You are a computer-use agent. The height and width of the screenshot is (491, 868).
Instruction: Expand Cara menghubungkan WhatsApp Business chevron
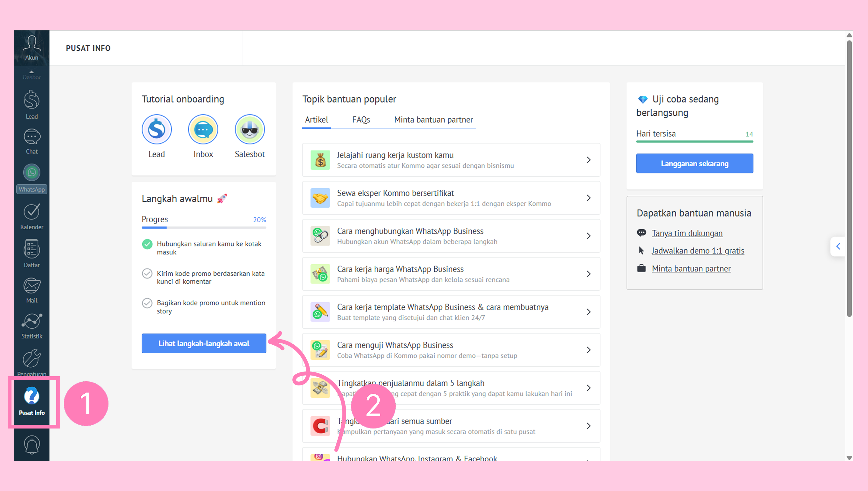click(588, 236)
